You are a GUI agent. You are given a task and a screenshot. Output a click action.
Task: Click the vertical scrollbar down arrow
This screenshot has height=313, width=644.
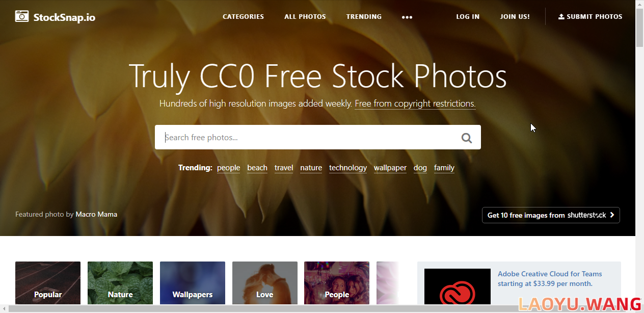point(639,300)
